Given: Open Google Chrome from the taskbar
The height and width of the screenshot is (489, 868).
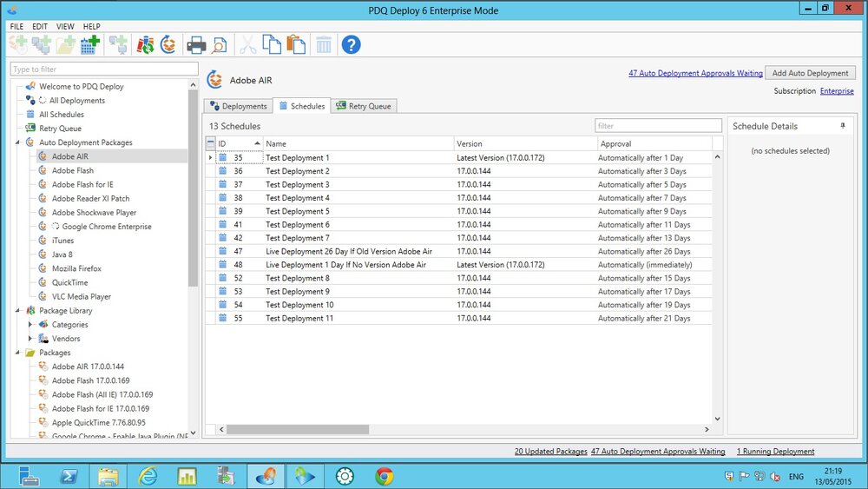Looking at the screenshot, I should 385,476.
